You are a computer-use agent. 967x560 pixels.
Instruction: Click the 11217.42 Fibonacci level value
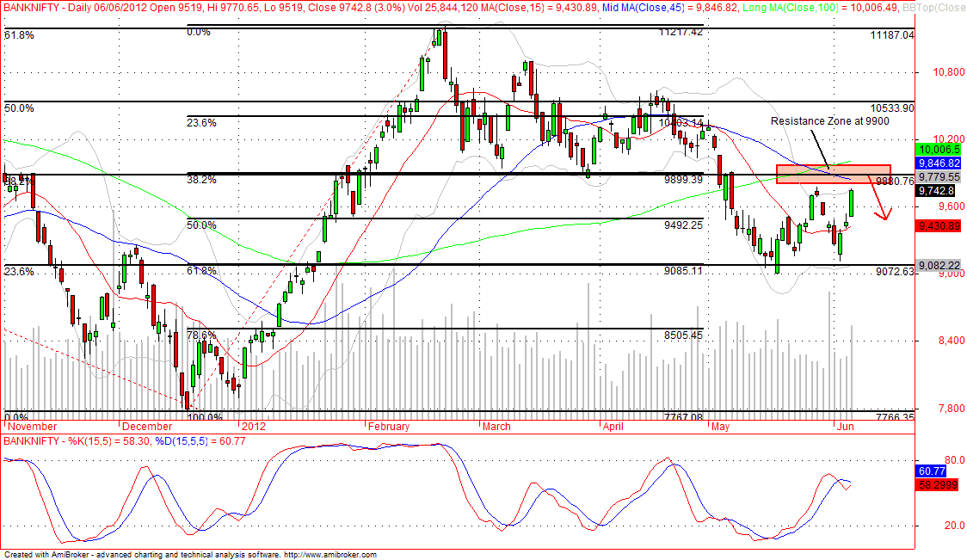coord(681,32)
